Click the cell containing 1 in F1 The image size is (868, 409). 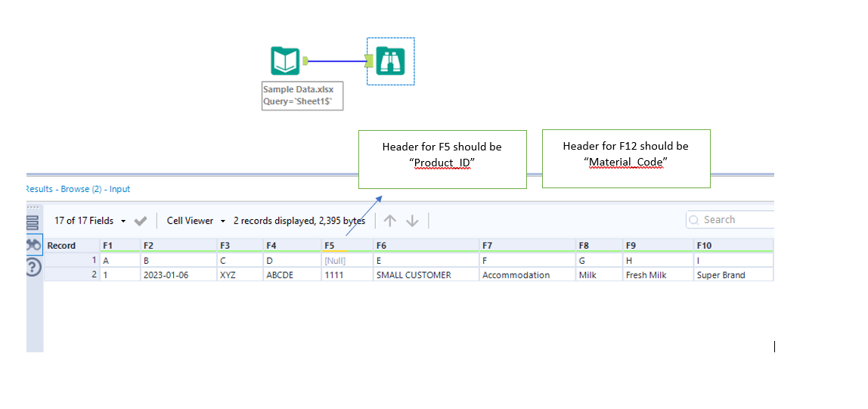[120, 274]
